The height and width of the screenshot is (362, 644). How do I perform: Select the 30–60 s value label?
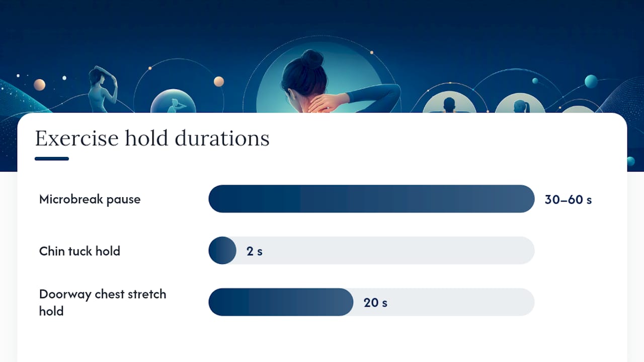pyautogui.click(x=568, y=200)
